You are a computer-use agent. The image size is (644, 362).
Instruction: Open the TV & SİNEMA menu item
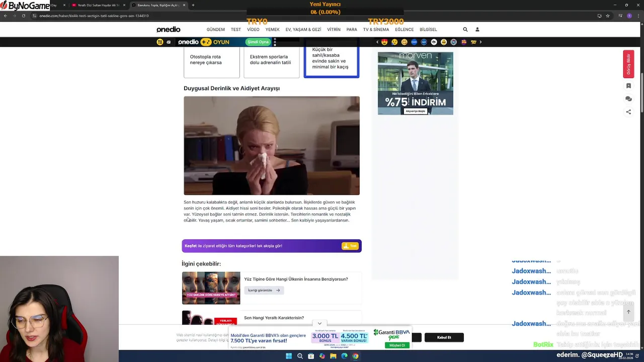[376, 30]
